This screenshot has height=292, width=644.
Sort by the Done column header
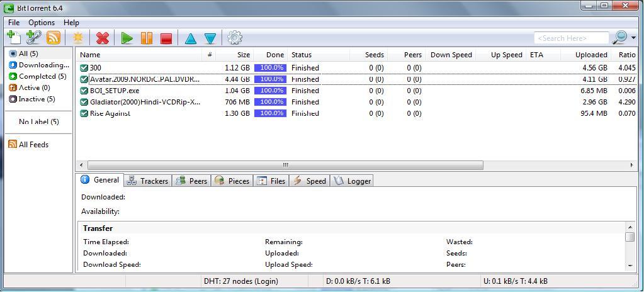(x=271, y=55)
